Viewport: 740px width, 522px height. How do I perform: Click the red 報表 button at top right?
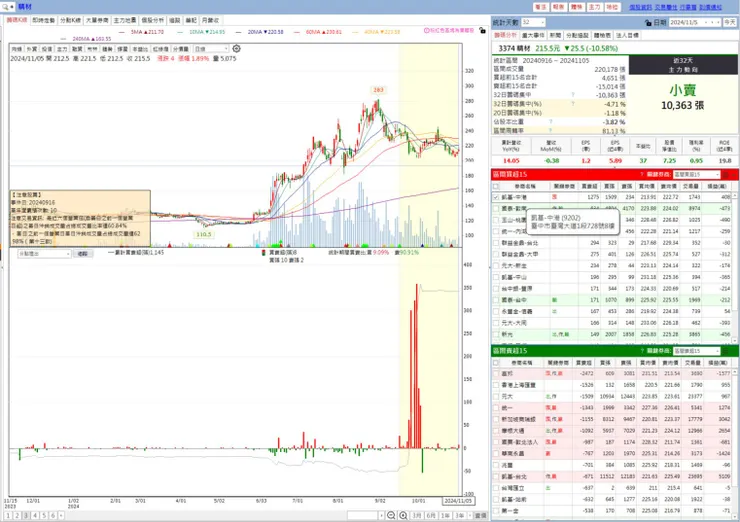point(558,7)
